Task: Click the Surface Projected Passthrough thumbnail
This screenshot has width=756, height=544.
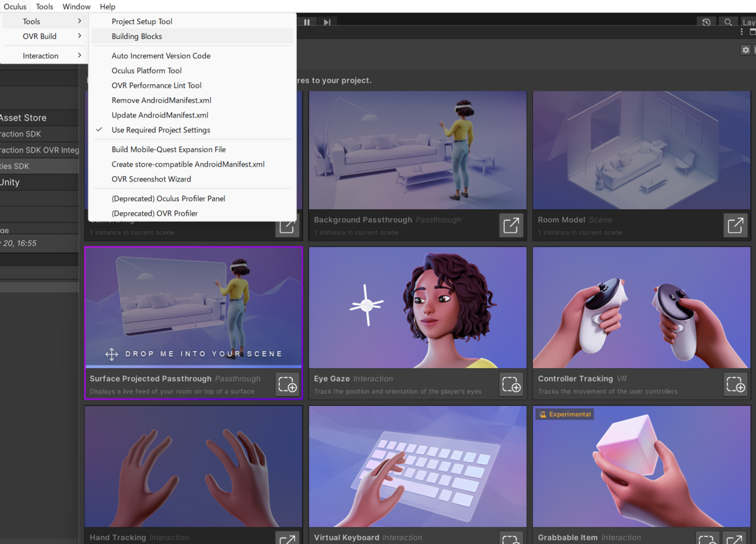Action: click(x=193, y=308)
